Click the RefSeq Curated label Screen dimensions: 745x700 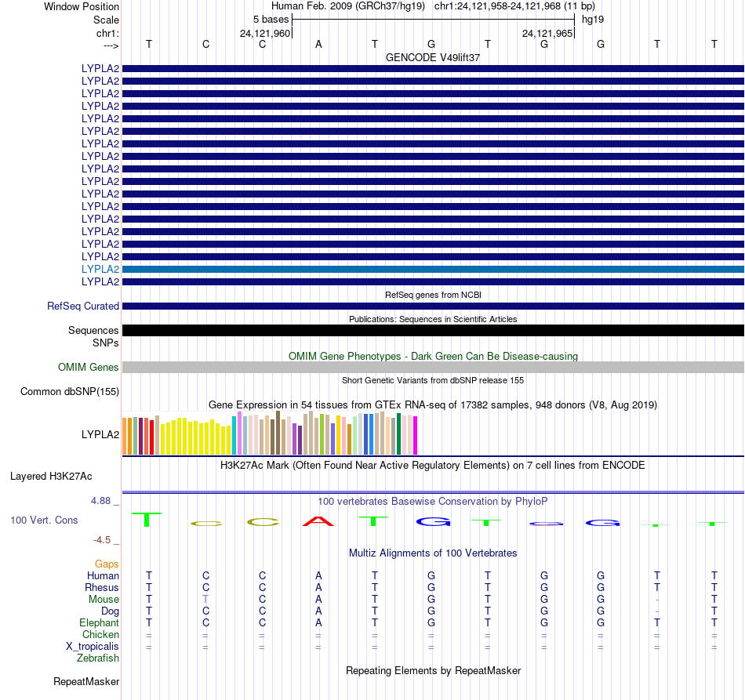click(x=82, y=306)
